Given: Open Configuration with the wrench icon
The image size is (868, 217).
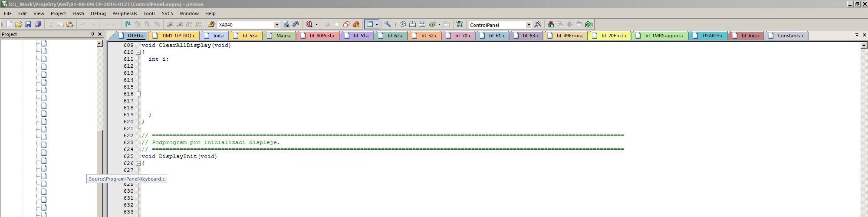Looking at the screenshot, I should coord(388,25).
